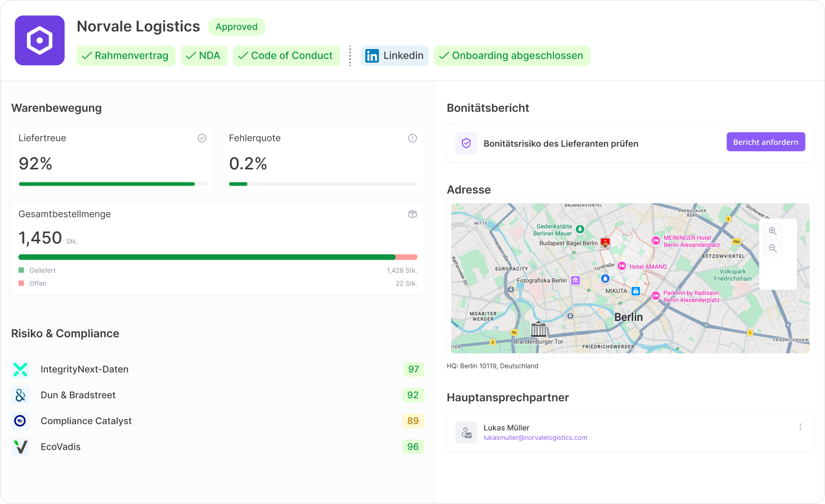This screenshot has width=825, height=504.
Task: Click the Bonitätsbericht shield icon
Action: 466,143
